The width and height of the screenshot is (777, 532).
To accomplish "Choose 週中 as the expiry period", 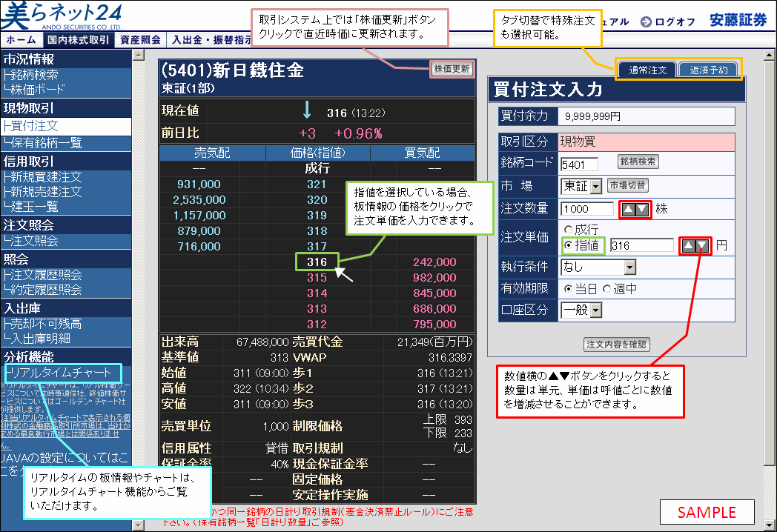I will [x=606, y=288].
